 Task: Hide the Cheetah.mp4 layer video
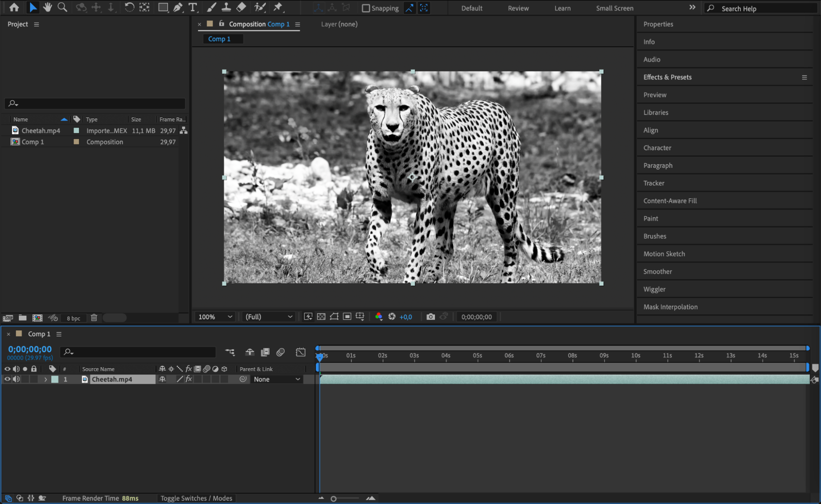[7, 379]
